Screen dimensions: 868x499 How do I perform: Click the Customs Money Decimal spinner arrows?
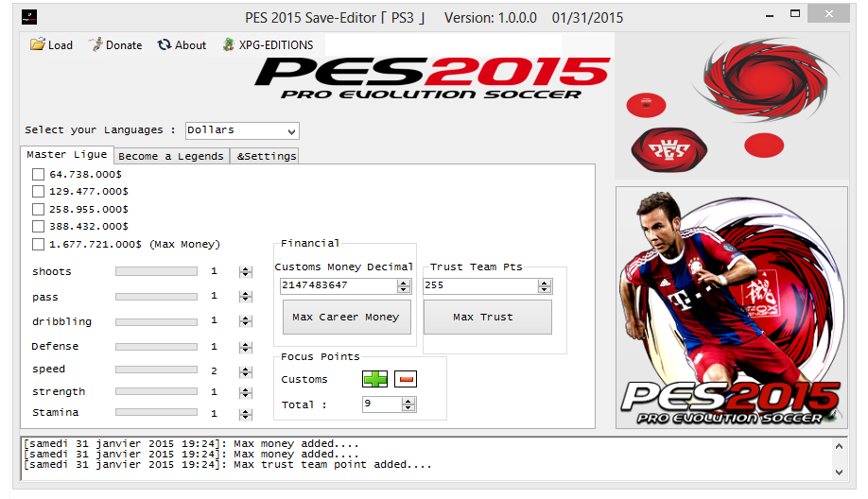click(407, 285)
